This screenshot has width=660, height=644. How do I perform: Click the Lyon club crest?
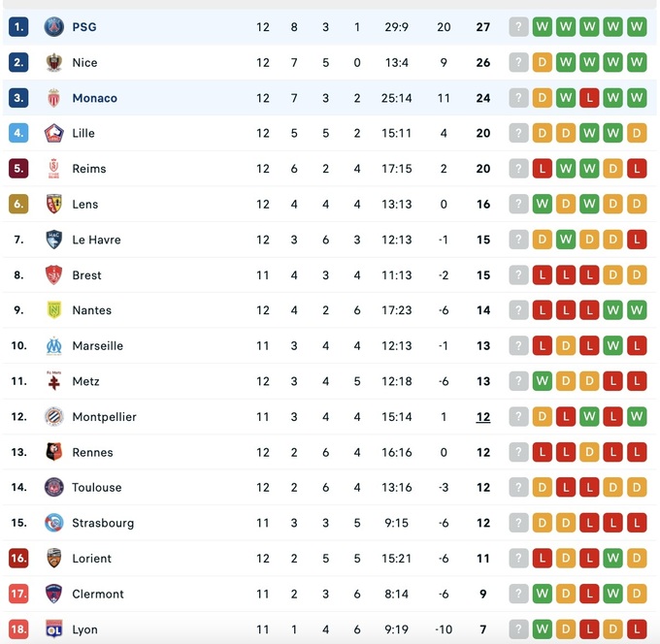point(53,629)
